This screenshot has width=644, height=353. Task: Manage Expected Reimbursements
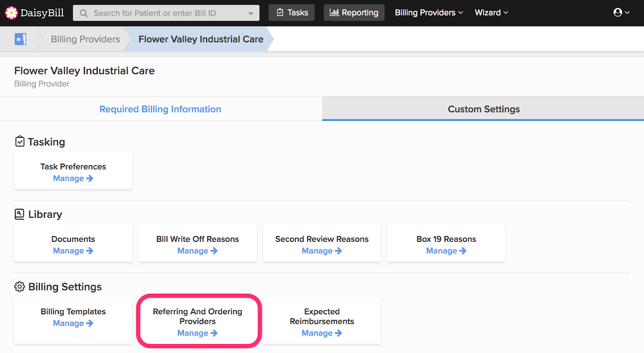[322, 333]
